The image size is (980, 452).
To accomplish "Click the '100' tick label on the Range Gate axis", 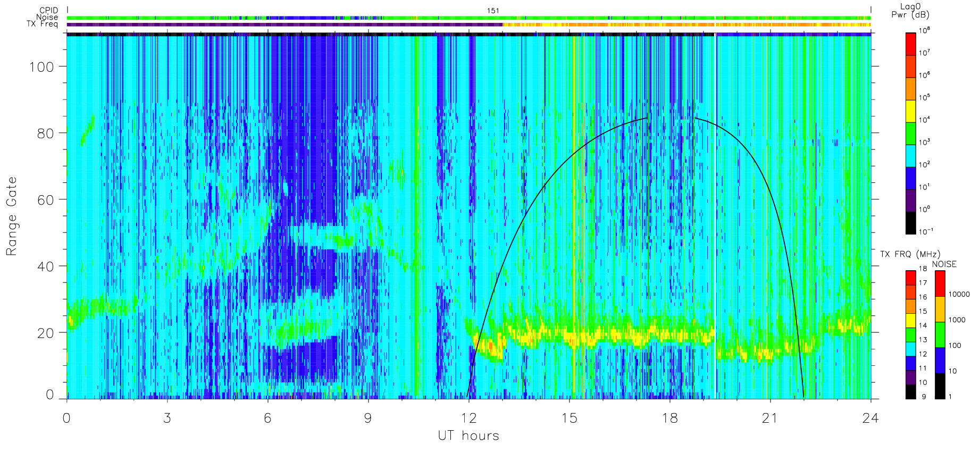I will click(x=41, y=66).
